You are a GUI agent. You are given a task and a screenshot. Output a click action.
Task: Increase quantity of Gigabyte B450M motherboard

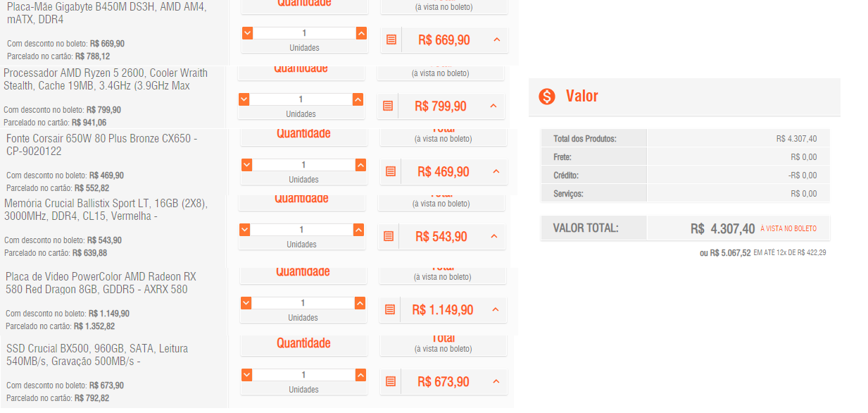pyautogui.click(x=361, y=33)
